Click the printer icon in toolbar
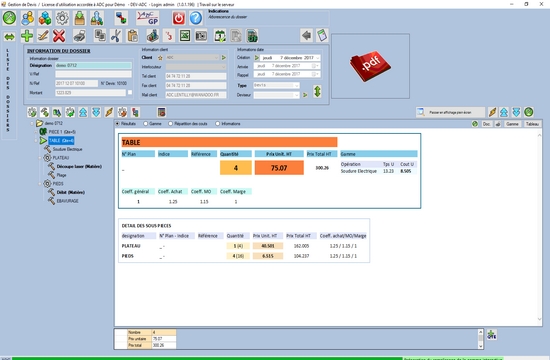 pos(80,36)
